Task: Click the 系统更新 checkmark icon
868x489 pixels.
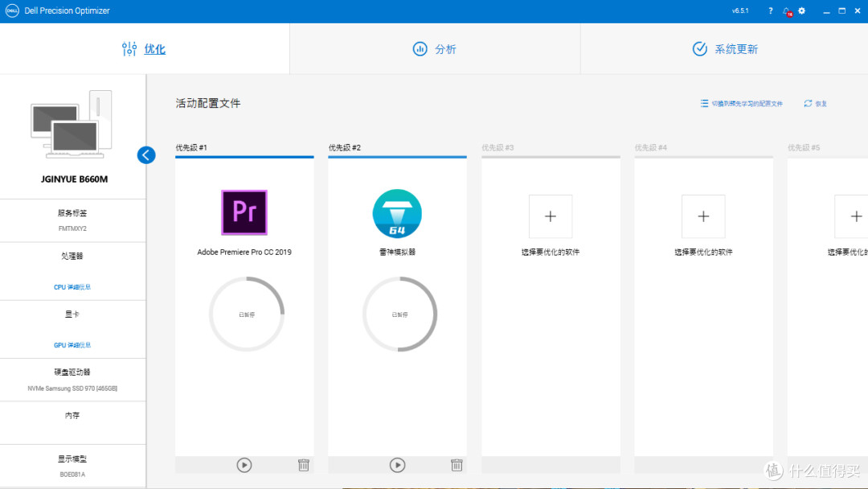Action: (700, 49)
